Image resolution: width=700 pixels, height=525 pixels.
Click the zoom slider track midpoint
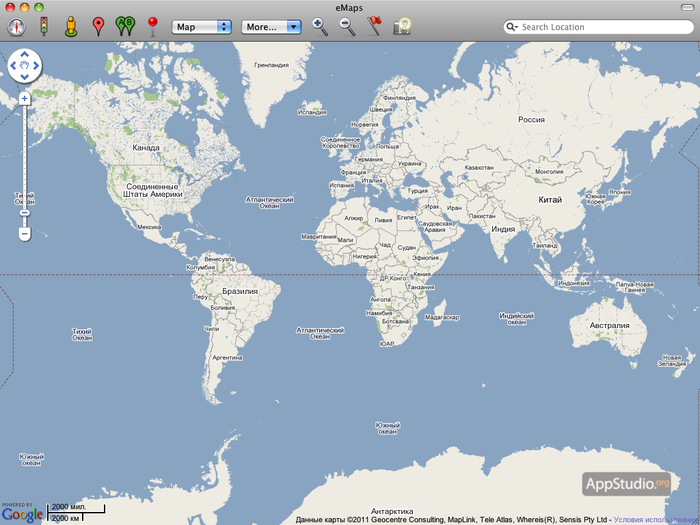24,165
